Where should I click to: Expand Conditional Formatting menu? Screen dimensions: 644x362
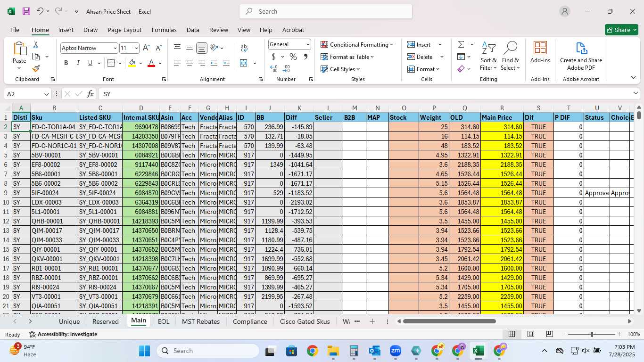357,44
